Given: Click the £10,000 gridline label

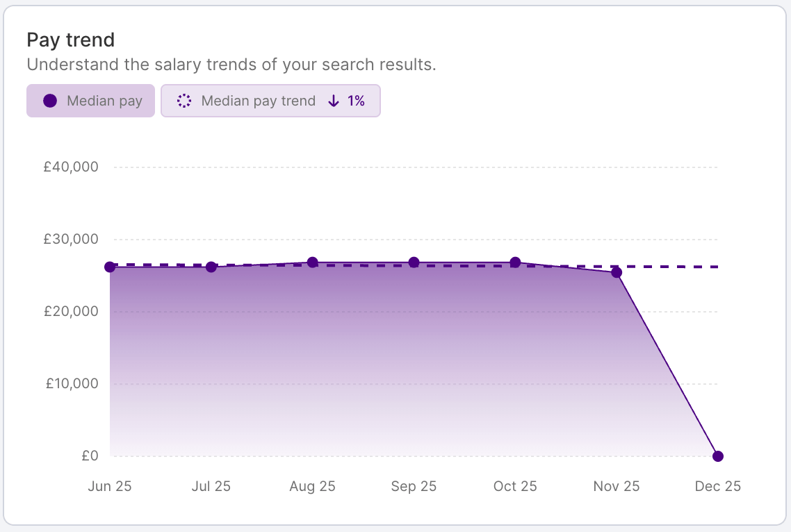Looking at the screenshot, I should (70, 383).
